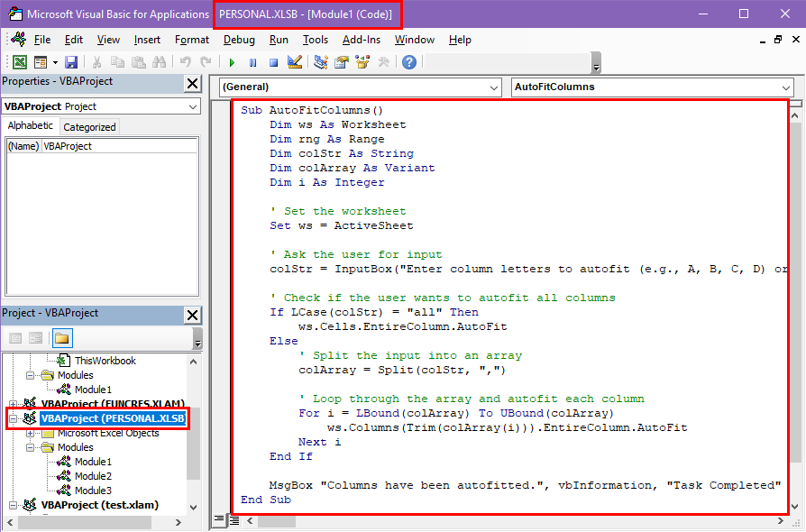
Task: Collapse VBAProject (test.xlam) node
Action: click(13, 505)
